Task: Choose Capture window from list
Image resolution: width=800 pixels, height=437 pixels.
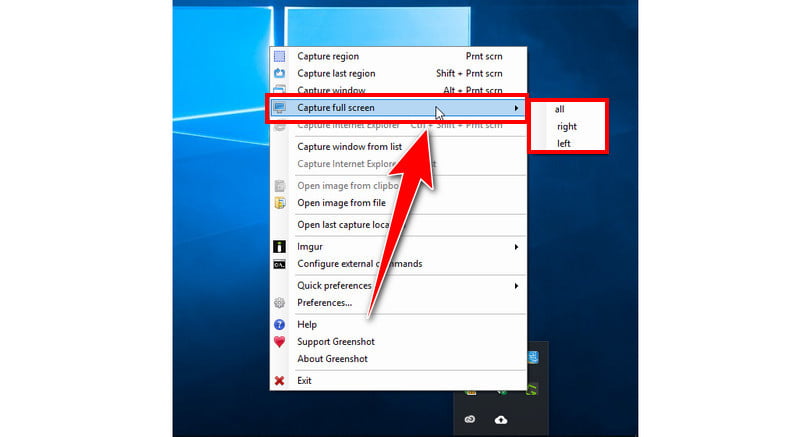Action: tap(349, 147)
